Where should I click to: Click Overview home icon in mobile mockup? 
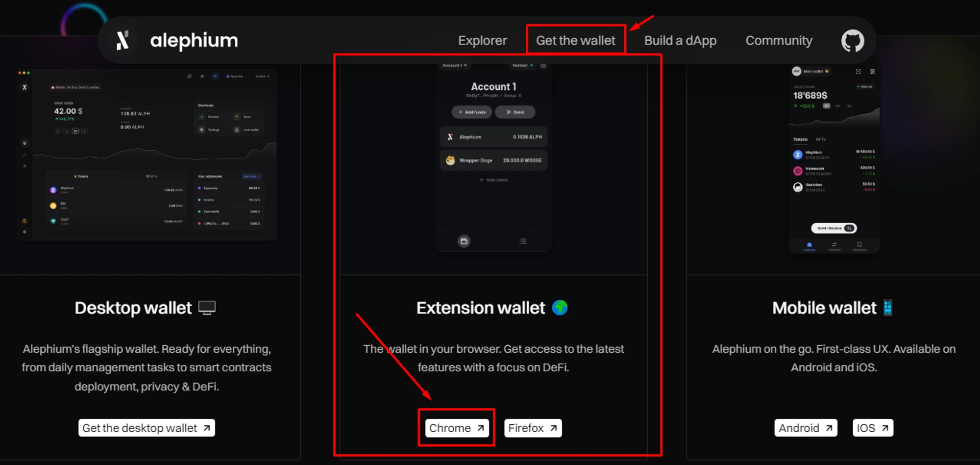(x=809, y=245)
